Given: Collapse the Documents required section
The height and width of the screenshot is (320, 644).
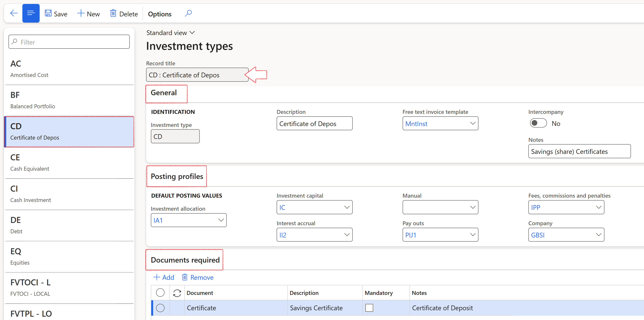Looking at the screenshot, I should (185, 260).
